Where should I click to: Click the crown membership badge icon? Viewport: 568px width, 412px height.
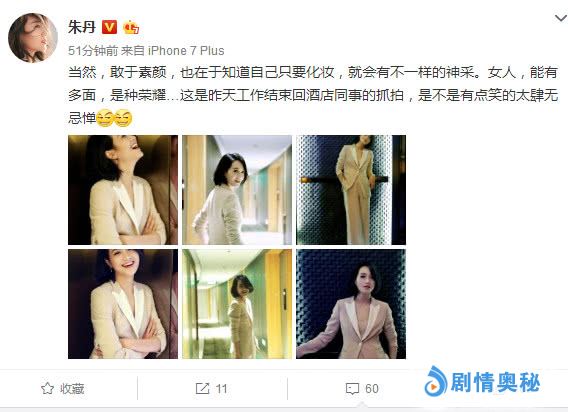131,27
